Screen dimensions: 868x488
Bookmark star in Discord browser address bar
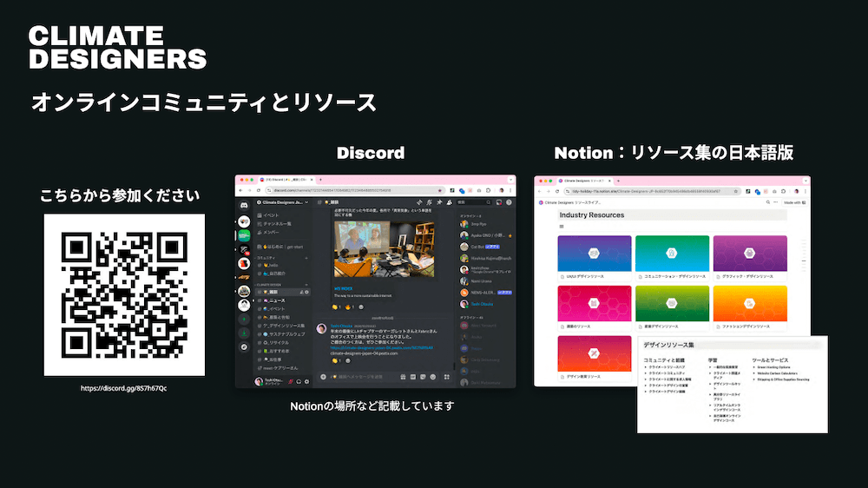439,190
